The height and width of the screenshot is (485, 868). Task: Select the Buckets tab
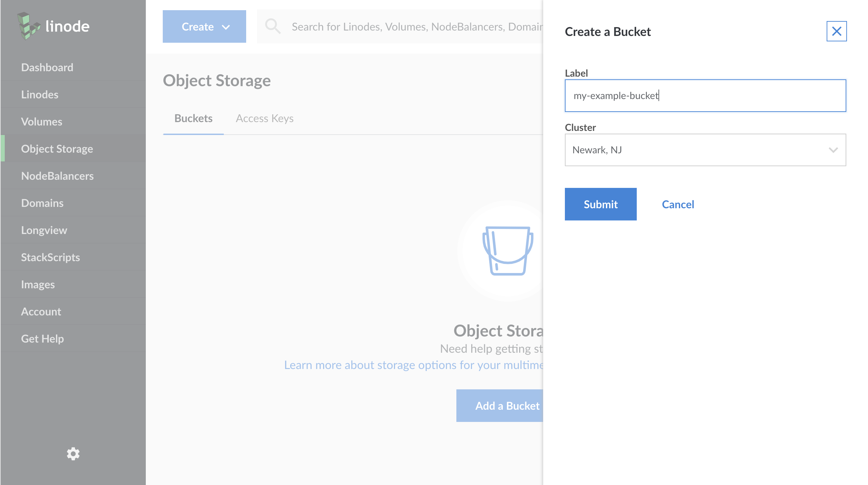[x=193, y=118]
